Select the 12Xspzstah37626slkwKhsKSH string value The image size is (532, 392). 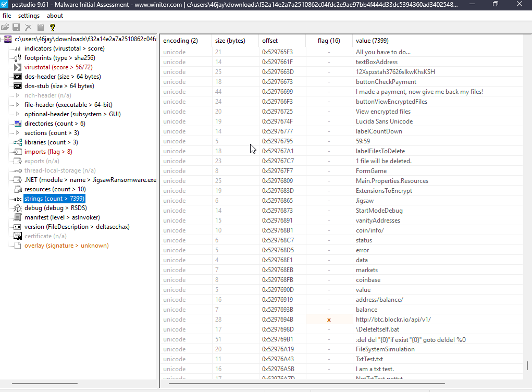pyautogui.click(x=395, y=72)
